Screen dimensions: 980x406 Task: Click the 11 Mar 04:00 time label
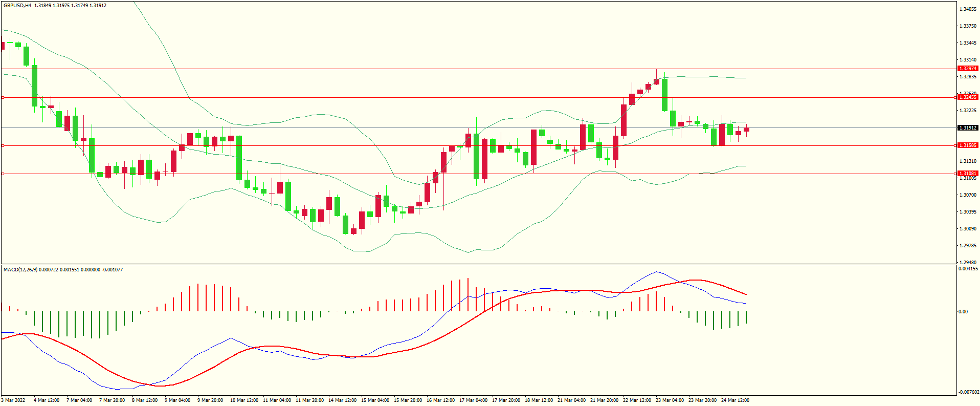point(277,400)
